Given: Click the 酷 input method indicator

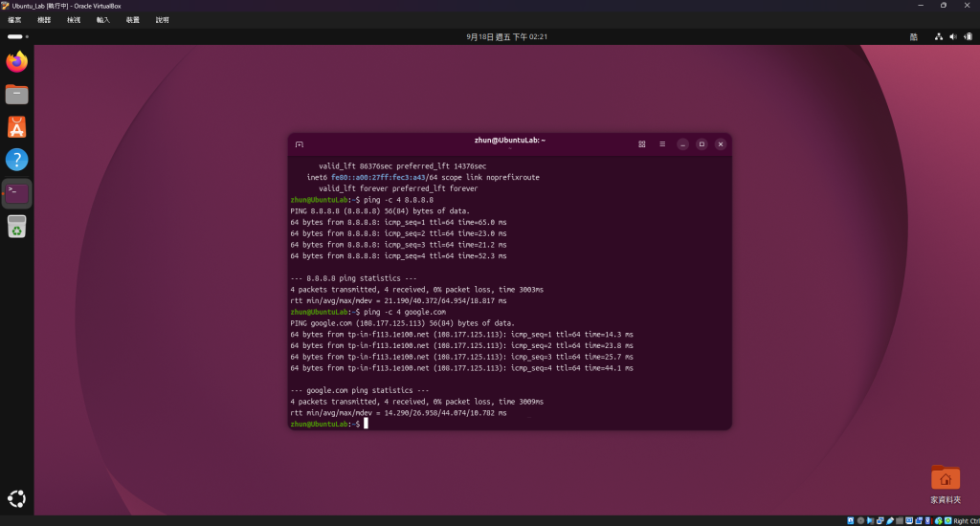Looking at the screenshot, I should point(914,37).
